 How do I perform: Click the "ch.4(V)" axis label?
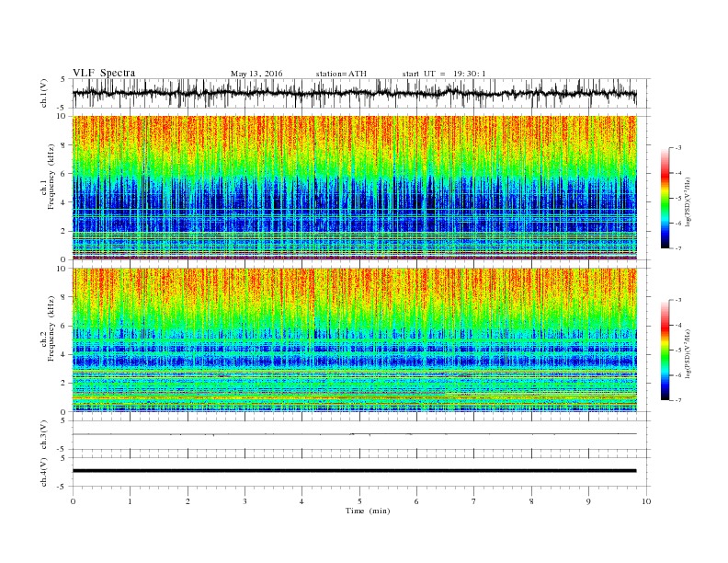(x=44, y=472)
